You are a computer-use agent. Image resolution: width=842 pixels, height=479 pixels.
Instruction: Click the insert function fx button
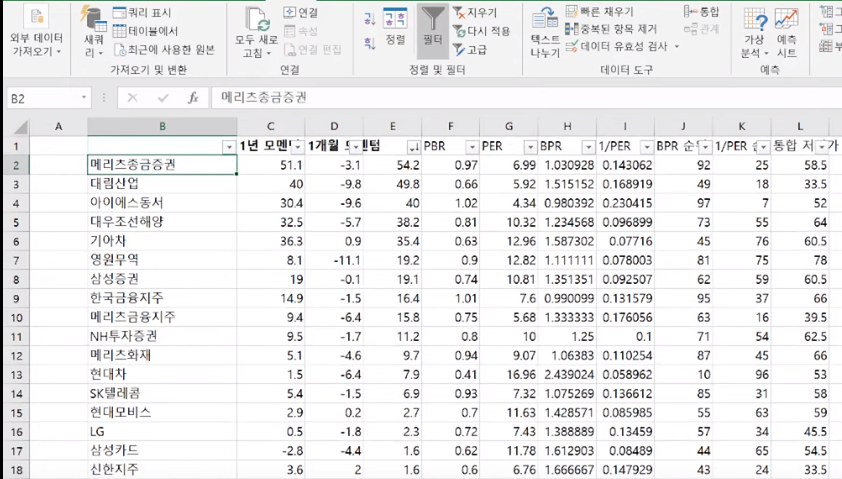coord(193,98)
